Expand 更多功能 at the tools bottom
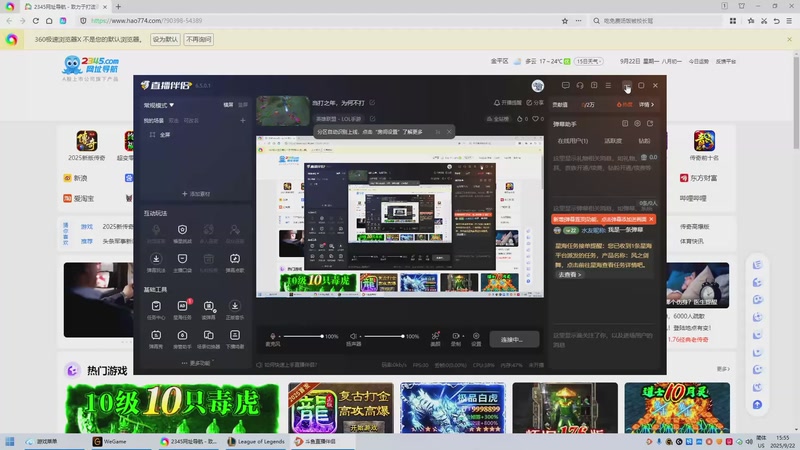The width and height of the screenshot is (800, 450). (x=197, y=363)
